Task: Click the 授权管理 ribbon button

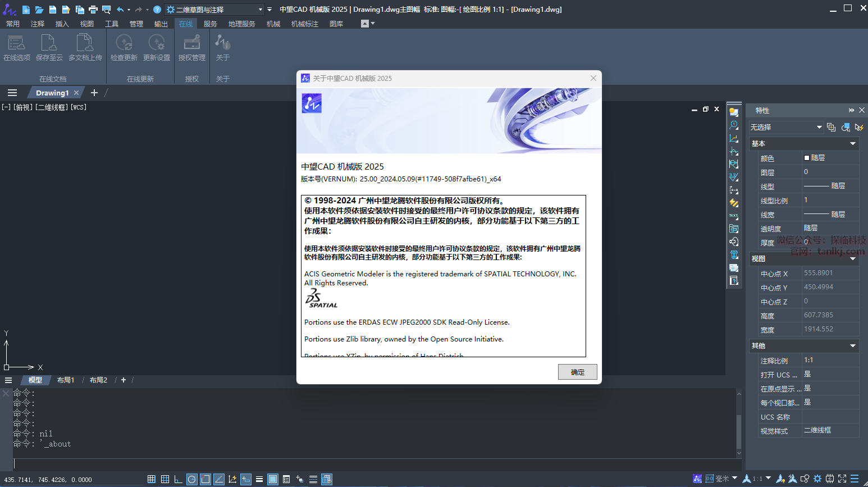Action: 192,48
